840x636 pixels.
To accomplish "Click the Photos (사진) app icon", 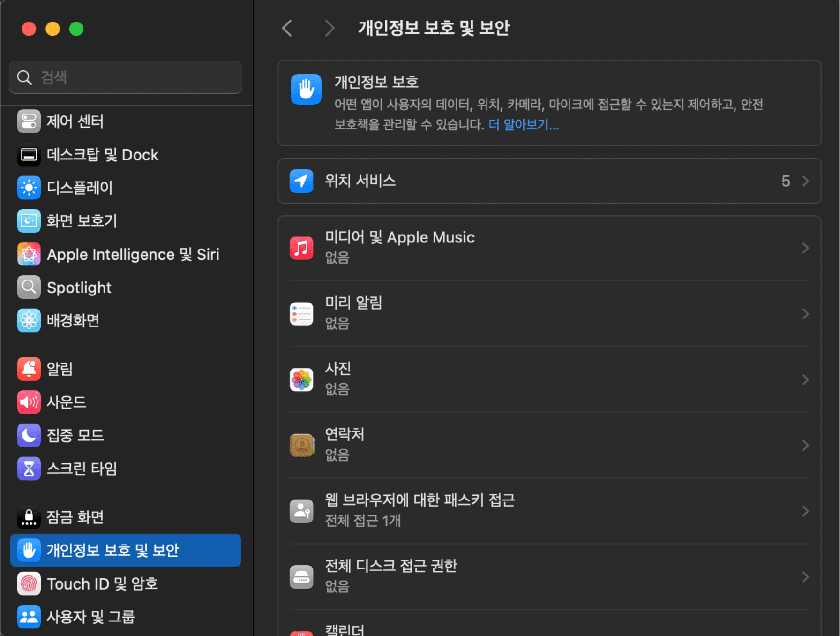I will click(x=301, y=379).
